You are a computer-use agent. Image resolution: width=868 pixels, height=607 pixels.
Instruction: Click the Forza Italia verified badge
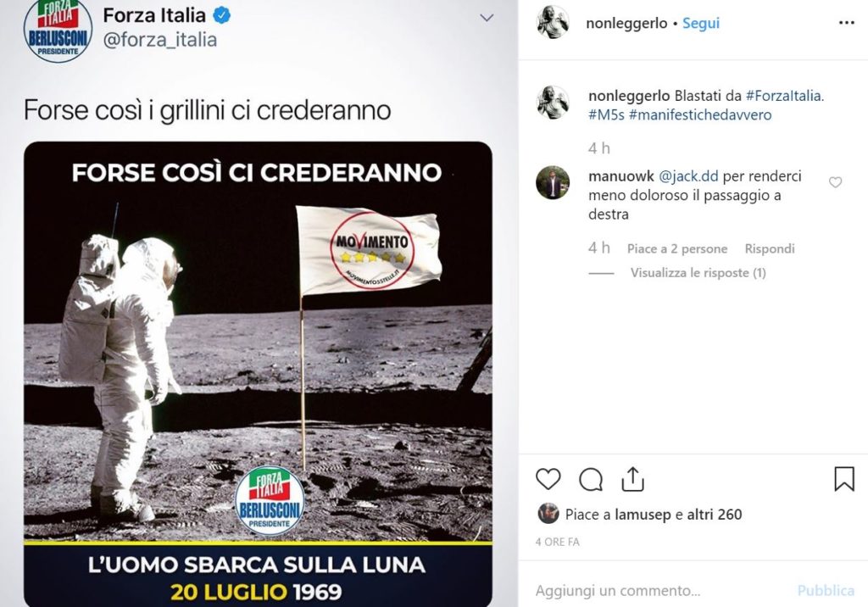222,15
